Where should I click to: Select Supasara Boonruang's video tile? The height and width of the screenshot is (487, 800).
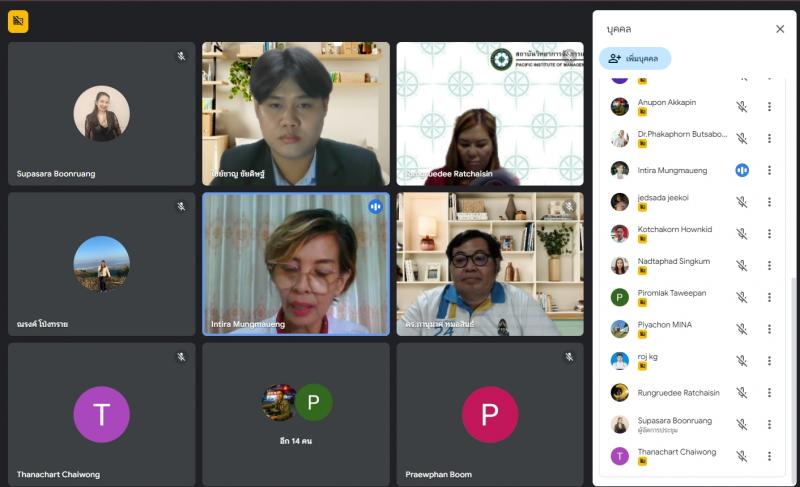click(102, 114)
